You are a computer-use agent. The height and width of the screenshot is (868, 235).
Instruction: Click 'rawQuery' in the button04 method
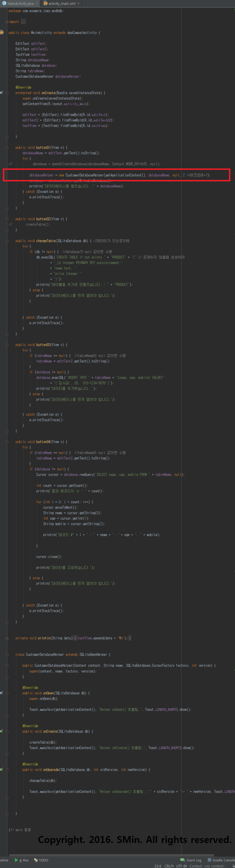(x=87, y=474)
